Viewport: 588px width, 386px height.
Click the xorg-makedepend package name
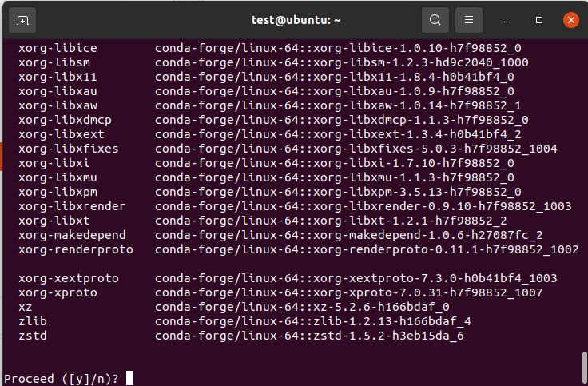pos(72,235)
